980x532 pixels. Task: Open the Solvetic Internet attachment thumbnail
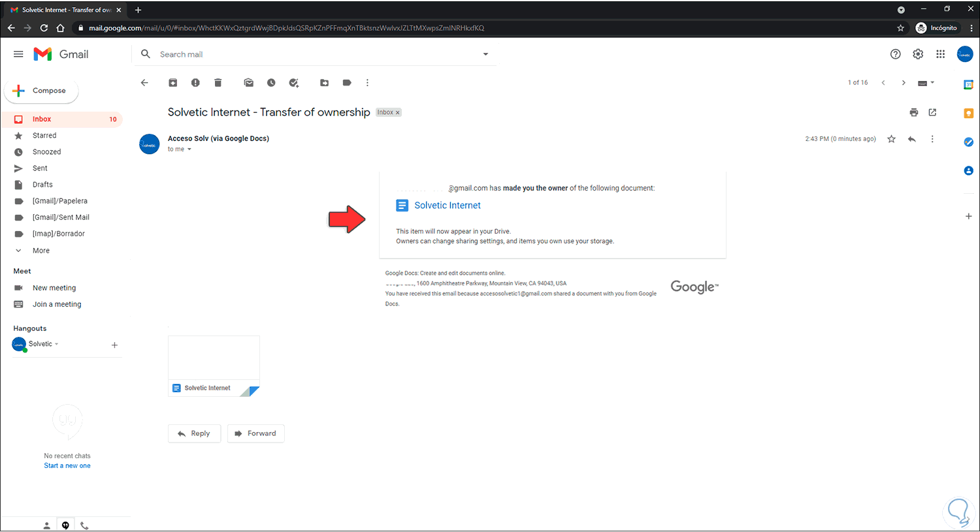tap(214, 366)
